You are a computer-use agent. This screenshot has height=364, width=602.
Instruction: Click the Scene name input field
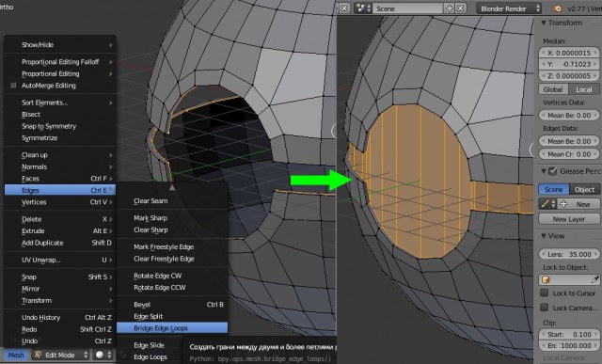407,8
